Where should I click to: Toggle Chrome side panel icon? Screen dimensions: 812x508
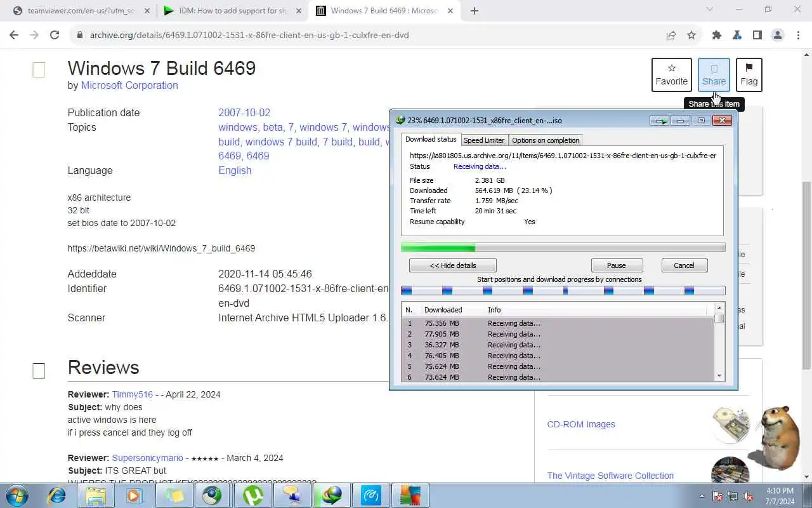[757, 35]
